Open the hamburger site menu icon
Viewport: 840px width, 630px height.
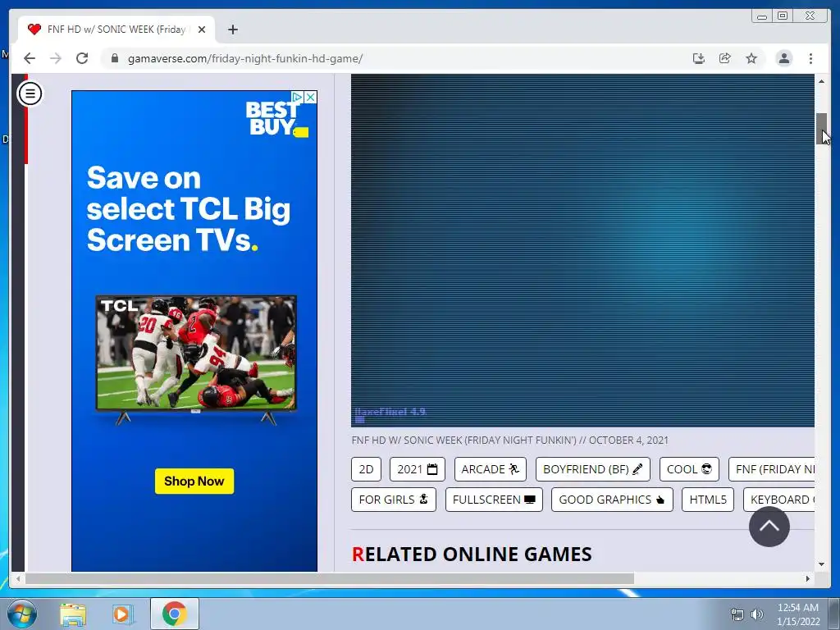pos(30,94)
